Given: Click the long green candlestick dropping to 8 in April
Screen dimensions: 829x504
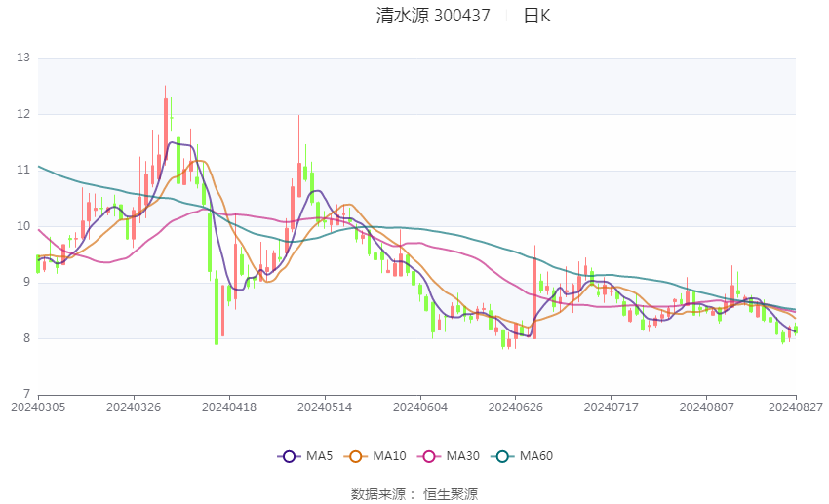Looking at the screenshot, I should pos(217,307).
